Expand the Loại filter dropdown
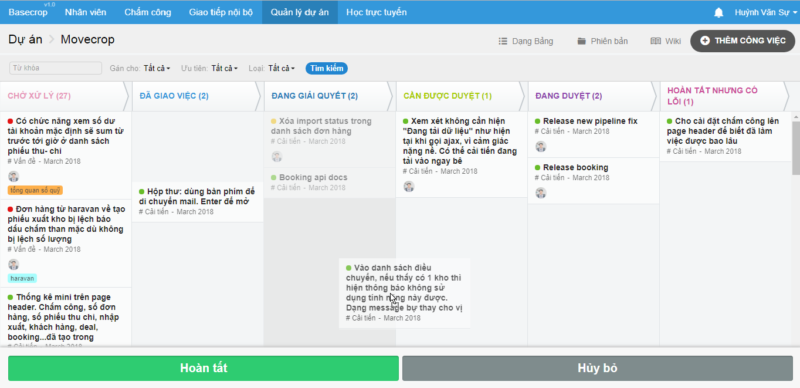The height and width of the screenshot is (388, 800). click(x=282, y=68)
